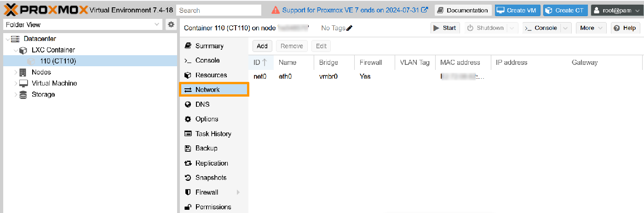The width and height of the screenshot is (644, 213).
Task: Open the Snapshots history icon
Action: click(x=188, y=178)
